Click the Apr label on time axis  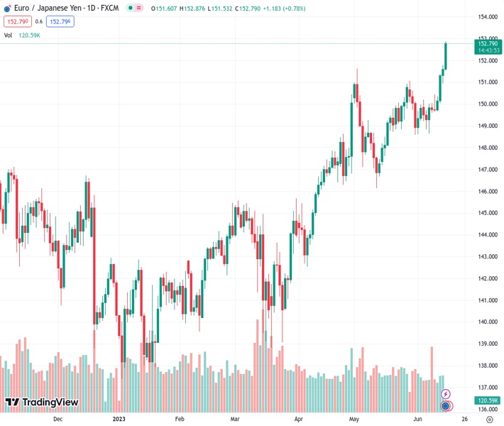[x=297, y=419]
